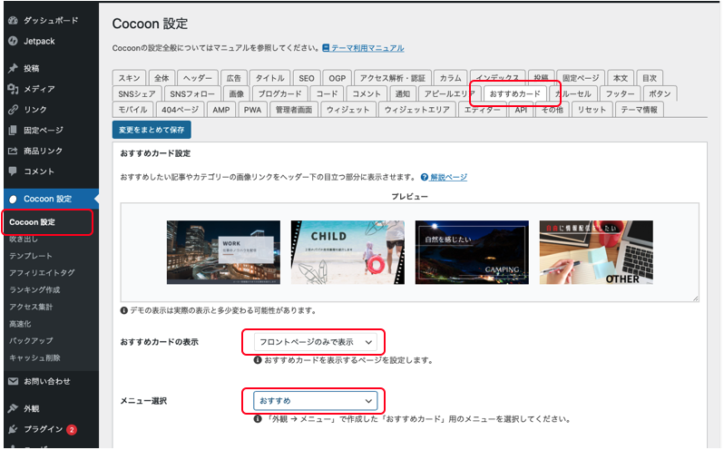The height and width of the screenshot is (450, 724).
Task: Switch to the 全体 tab
Action: pos(162,78)
